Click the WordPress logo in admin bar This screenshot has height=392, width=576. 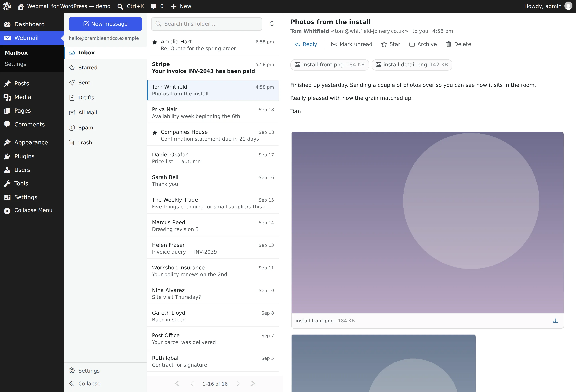coord(7,6)
